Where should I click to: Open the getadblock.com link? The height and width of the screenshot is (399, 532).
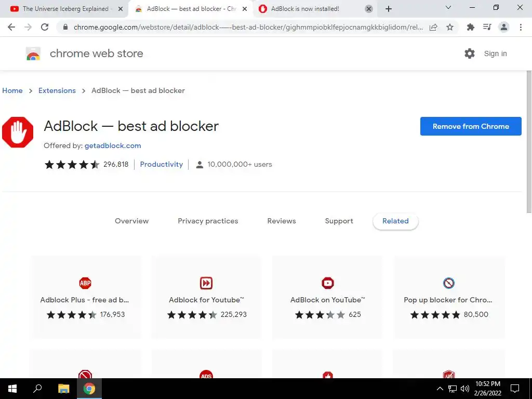(x=113, y=145)
